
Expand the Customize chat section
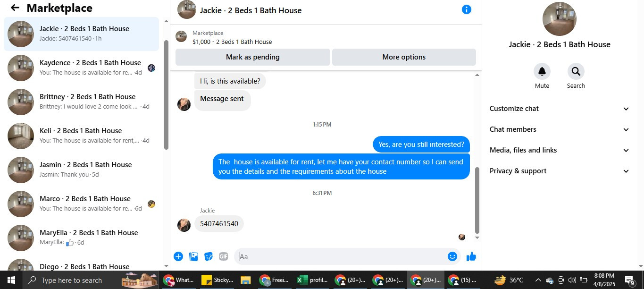click(559, 109)
